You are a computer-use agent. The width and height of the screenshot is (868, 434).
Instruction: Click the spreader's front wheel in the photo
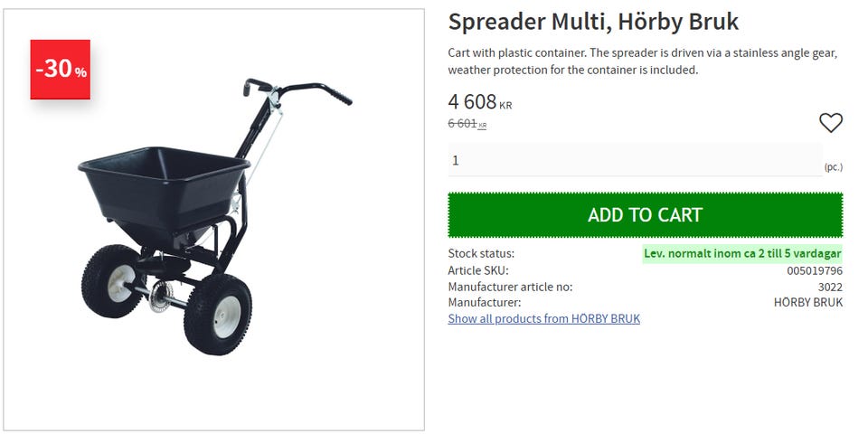pos(217,316)
